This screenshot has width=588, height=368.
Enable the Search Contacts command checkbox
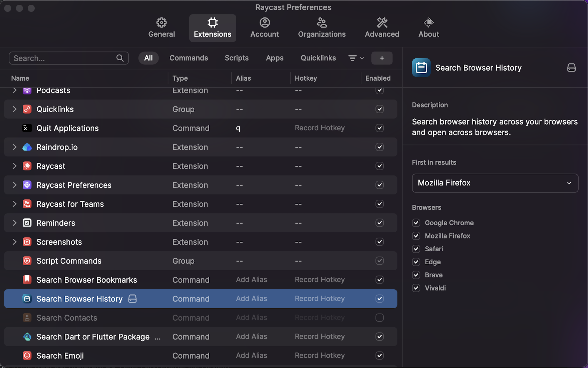pos(379,318)
